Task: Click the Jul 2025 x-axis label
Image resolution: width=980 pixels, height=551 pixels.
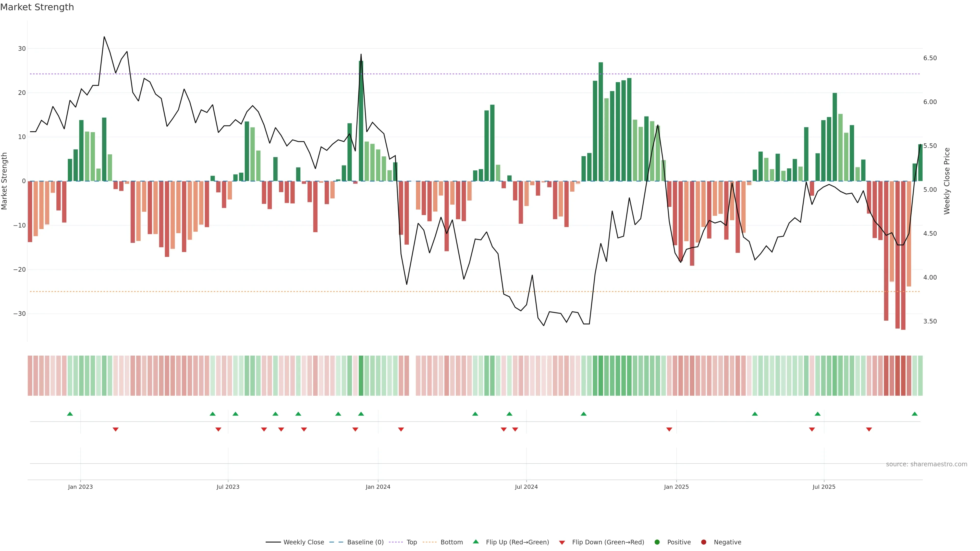Action: point(824,487)
